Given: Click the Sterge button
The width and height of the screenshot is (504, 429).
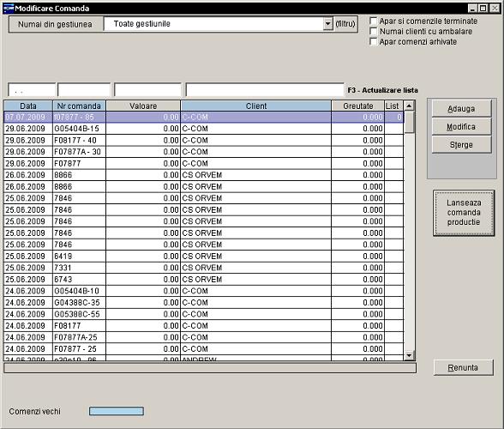Looking at the screenshot, I should coord(461,145).
